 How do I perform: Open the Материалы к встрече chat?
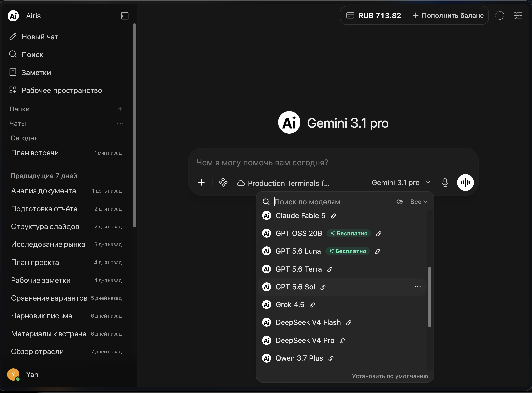point(66,334)
